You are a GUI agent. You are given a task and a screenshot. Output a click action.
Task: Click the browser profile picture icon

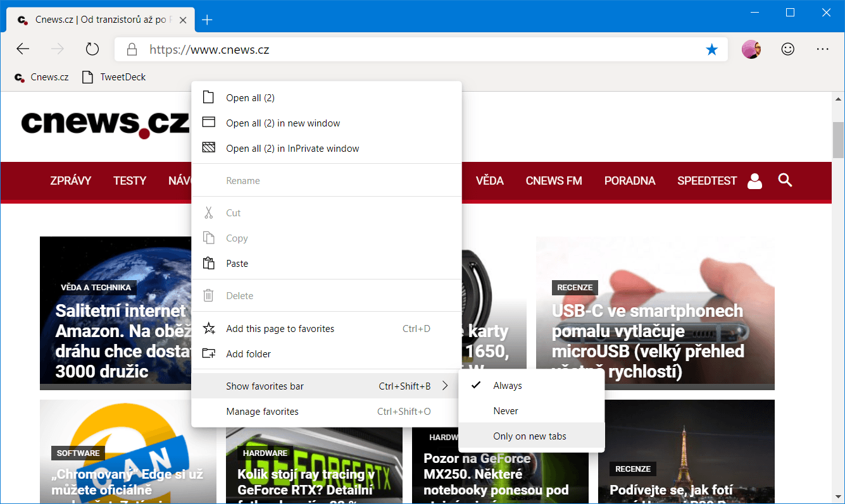pos(751,49)
